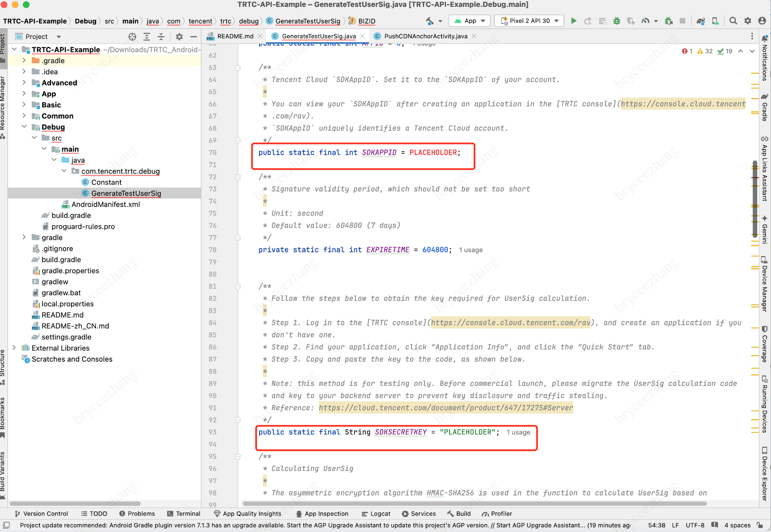The height and width of the screenshot is (532, 771).
Task: Switch to the README.md editor tab
Action: [235, 36]
